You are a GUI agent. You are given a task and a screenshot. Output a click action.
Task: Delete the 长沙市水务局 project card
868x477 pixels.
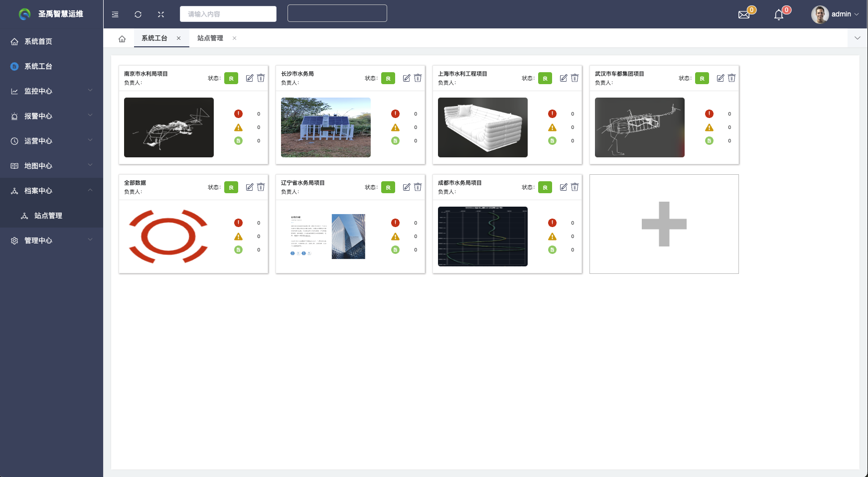(x=418, y=78)
